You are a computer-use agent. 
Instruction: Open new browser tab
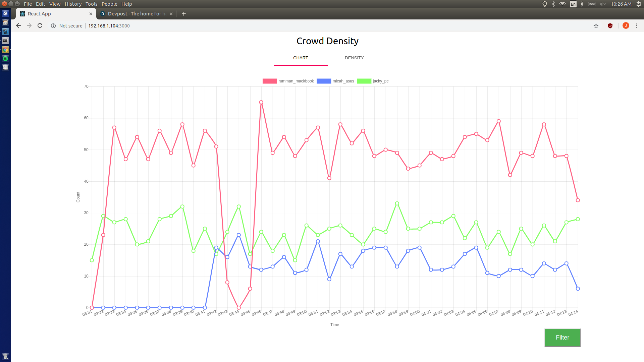(183, 14)
